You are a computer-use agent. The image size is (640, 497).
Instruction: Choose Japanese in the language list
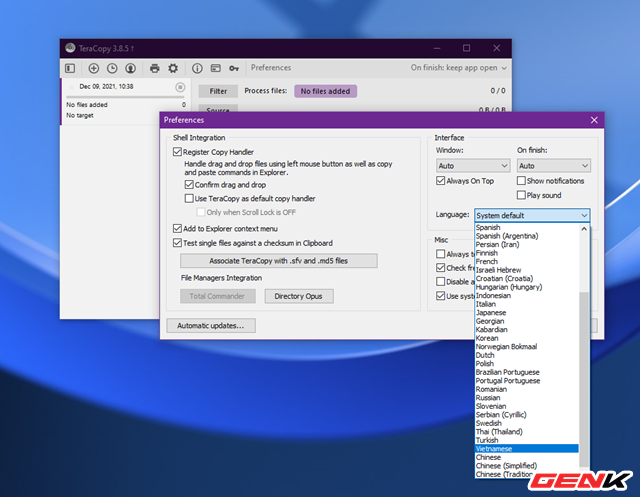(x=527, y=313)
